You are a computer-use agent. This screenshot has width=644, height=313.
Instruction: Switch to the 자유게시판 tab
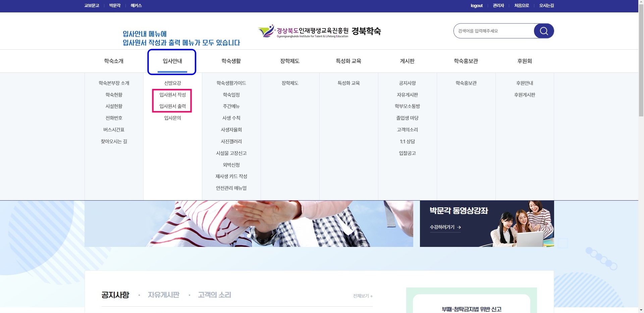[x=163, y=295]
